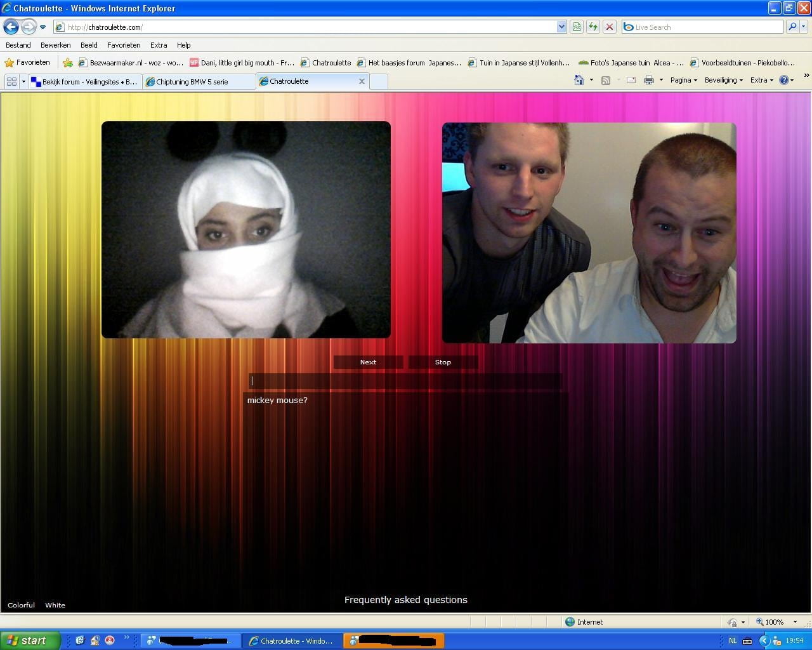This screenshot has height=650, width=812.
Task: Open a new blank tab
Action: point(378,81)
